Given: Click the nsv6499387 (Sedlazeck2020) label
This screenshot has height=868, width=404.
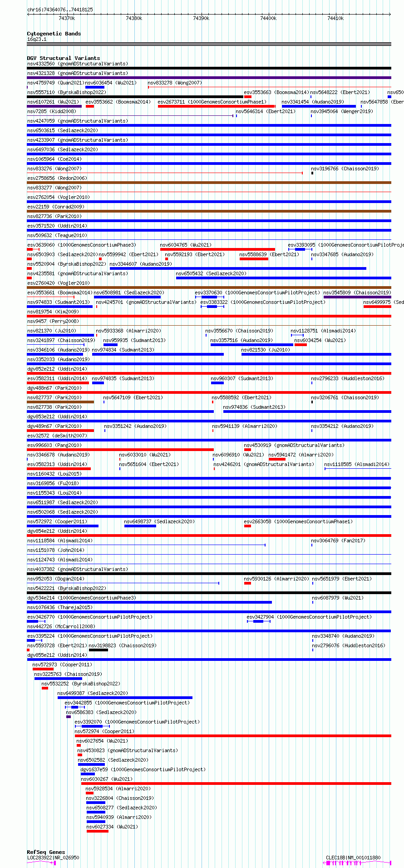Looking at the screenshot, I should tap(93, 693).
